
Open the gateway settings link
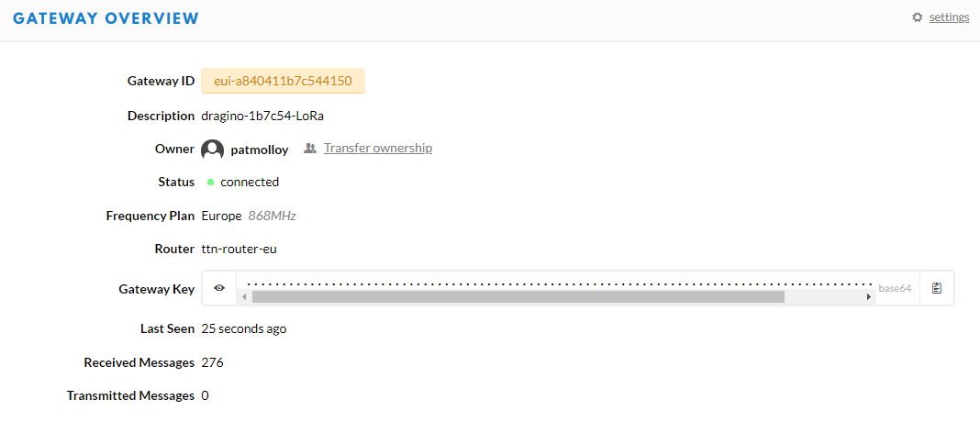click(949, 17)
